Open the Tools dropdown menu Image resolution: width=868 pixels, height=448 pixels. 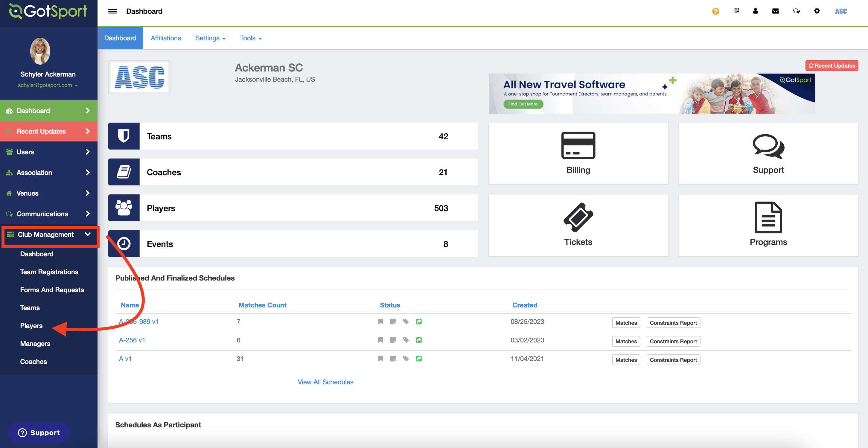250,38
